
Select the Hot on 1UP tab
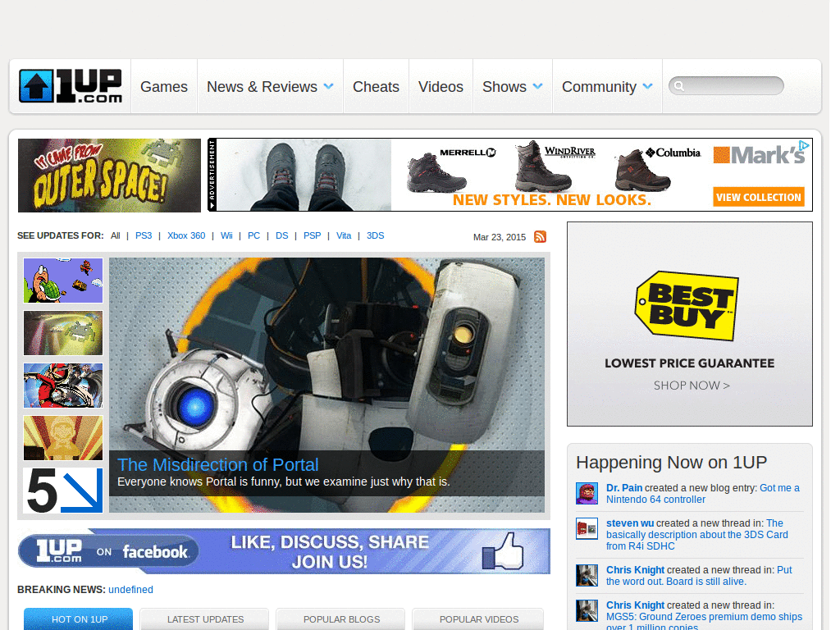(x=79, y=619)
